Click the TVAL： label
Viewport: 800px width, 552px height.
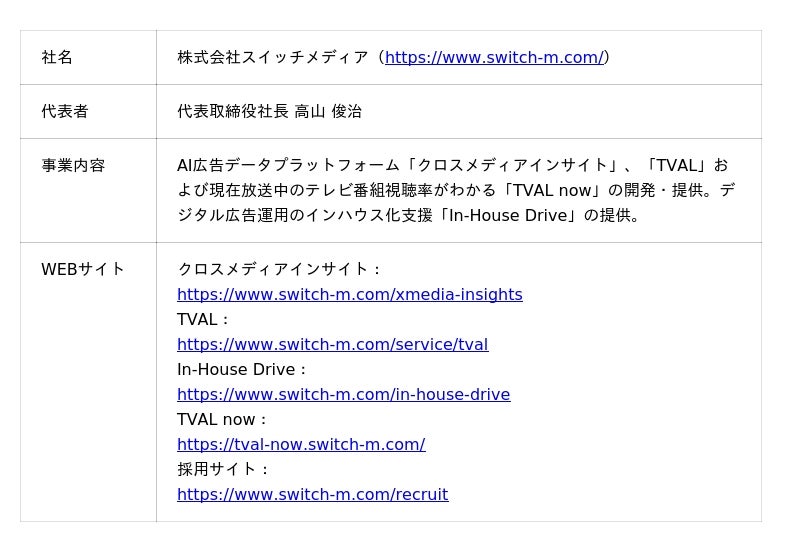[205, 319]
